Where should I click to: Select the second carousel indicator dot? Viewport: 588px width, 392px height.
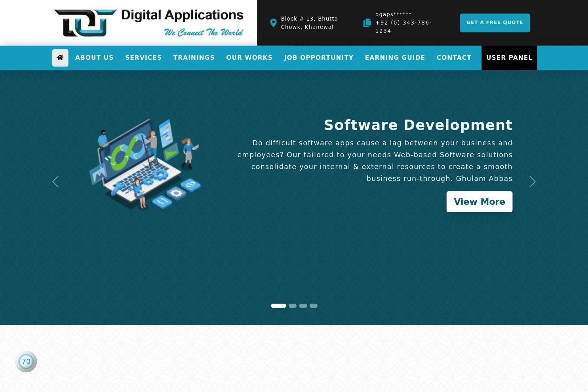point(293,306)
